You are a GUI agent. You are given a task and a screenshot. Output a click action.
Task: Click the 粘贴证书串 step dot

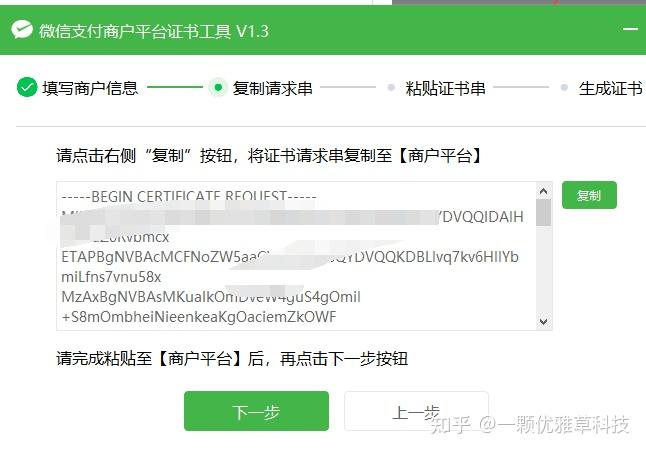[x=391, y=87]
